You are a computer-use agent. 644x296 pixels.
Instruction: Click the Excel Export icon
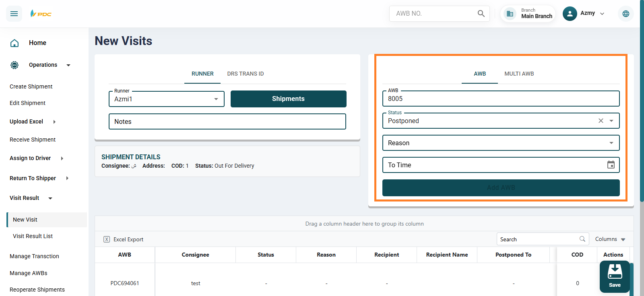click(107, 239)
